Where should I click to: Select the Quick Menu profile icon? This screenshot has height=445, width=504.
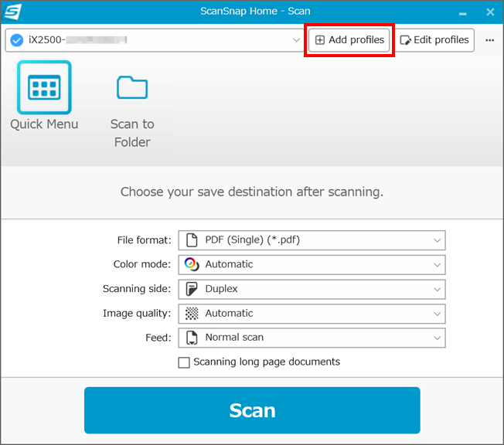44,87
